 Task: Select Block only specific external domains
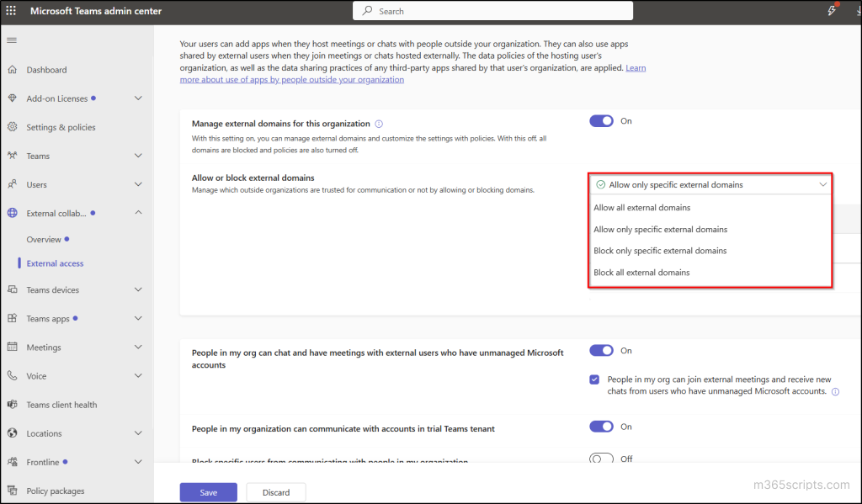710,251
